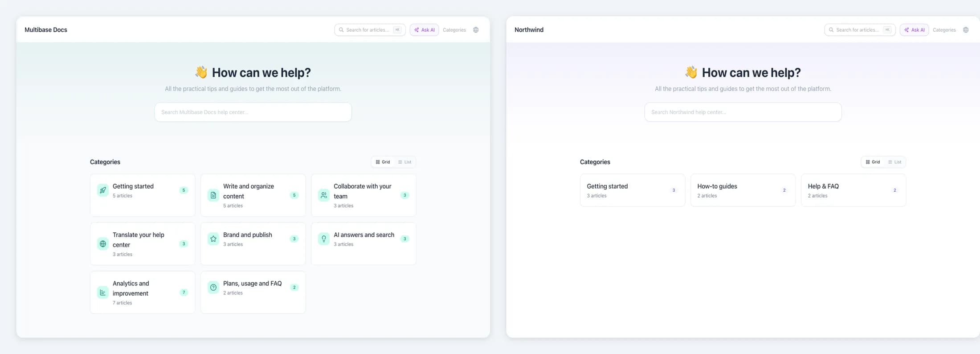Focus the Search Multibase Docs help center field
Image resolution: width=980 pixels, height=354 pixels.
pyautogui.click(x=253, y=112)
